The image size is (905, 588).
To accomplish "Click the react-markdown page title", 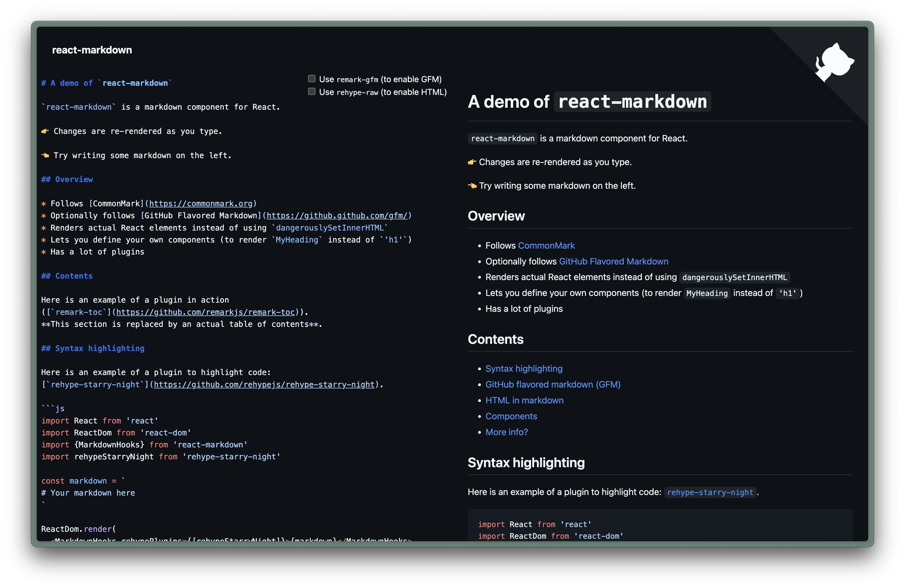I will (92, 50).
